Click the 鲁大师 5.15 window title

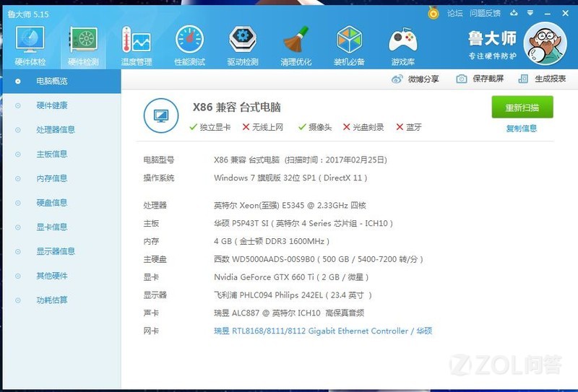28,14
